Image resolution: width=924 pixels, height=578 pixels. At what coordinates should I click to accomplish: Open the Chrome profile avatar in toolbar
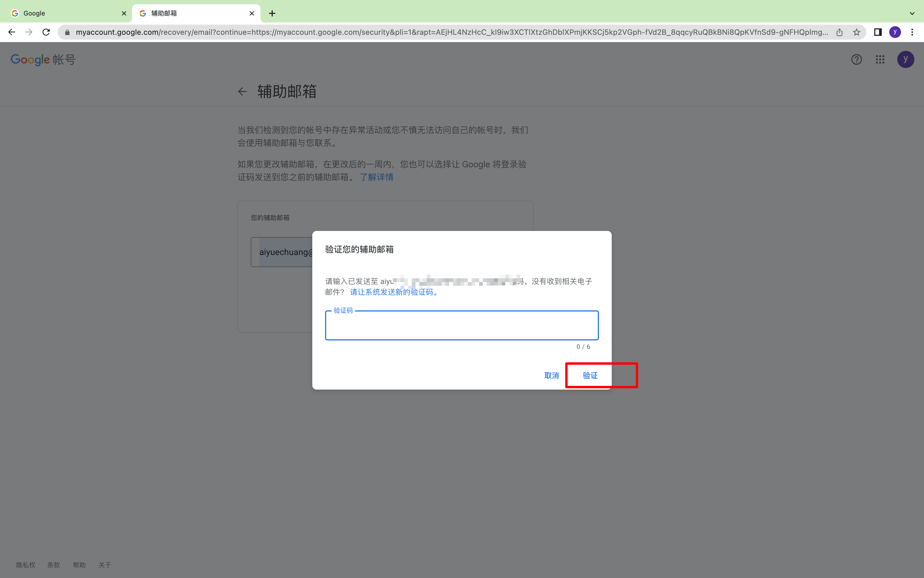point(895,32)
